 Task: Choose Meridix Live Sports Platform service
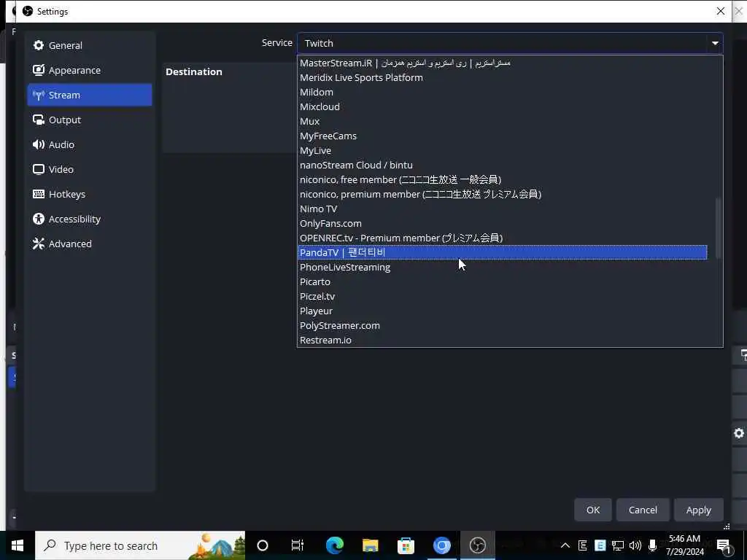[503, 77]
